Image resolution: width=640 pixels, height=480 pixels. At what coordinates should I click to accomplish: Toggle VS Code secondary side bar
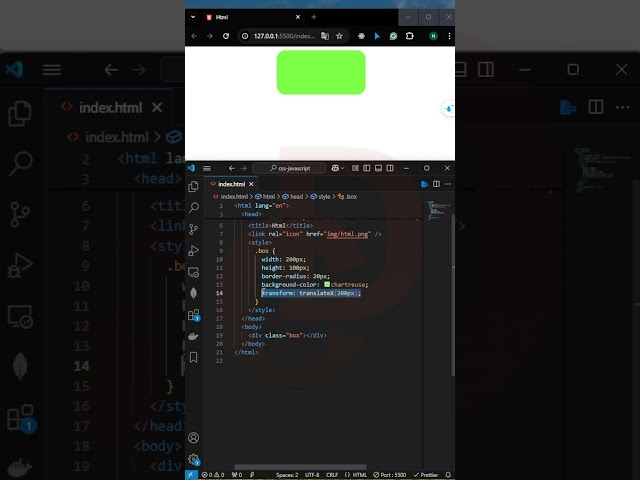click(390, 168)
